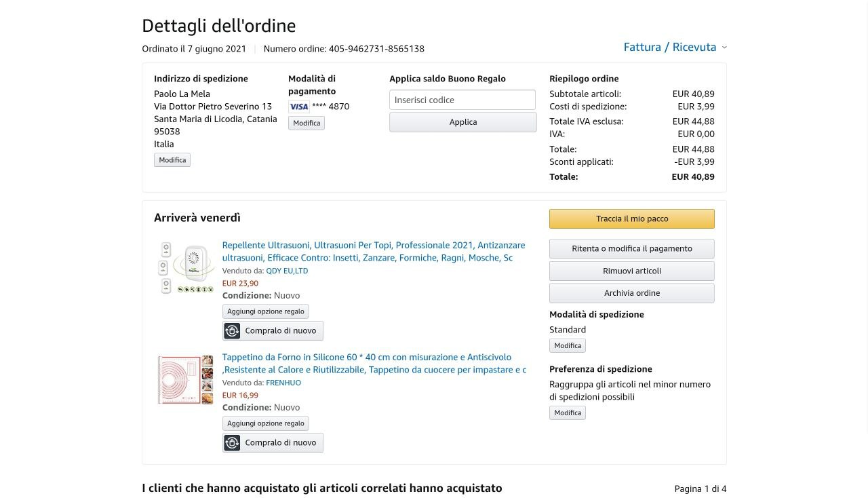This screenshot has height=498, width=868.
Task: Add gift option for the silicone mat
Action: point(265,423)
